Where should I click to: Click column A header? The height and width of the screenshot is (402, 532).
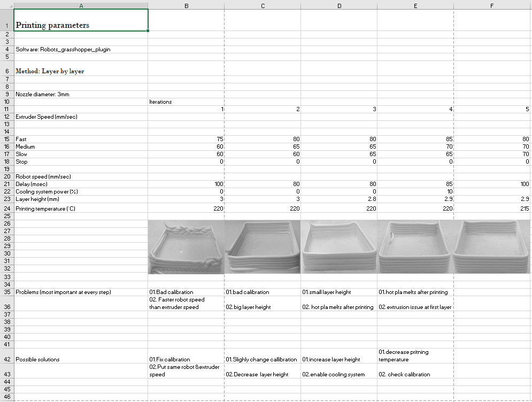pyautogui.click(x=81, y=6)
